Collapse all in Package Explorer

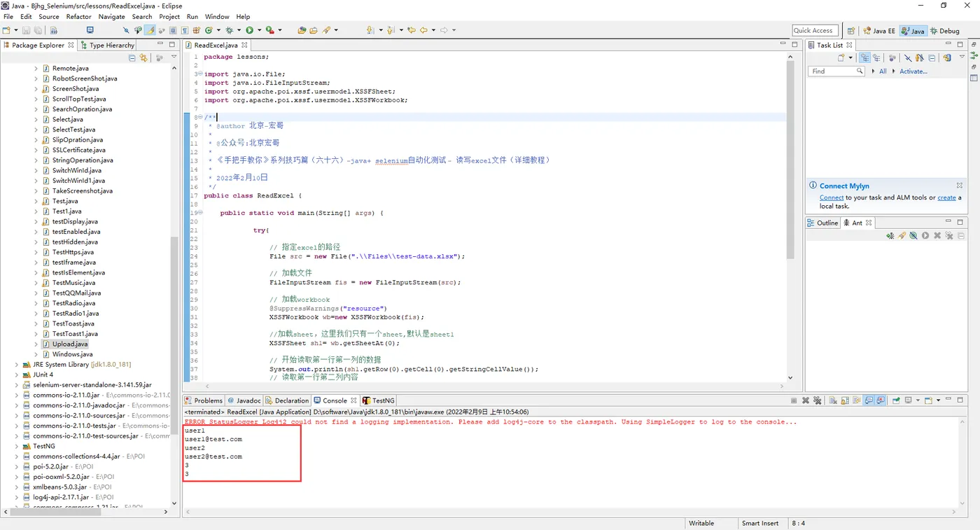(132, 58)
